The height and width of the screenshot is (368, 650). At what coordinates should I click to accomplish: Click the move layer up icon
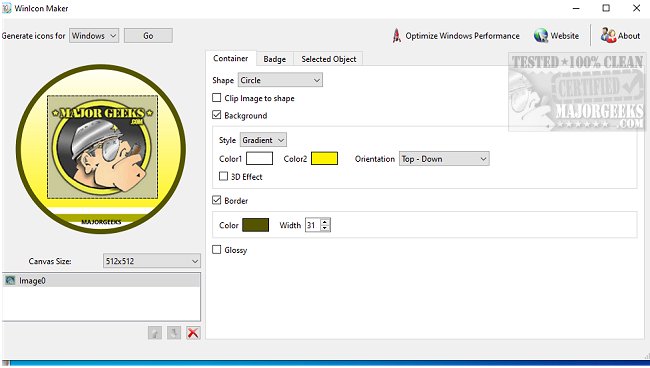155,333
